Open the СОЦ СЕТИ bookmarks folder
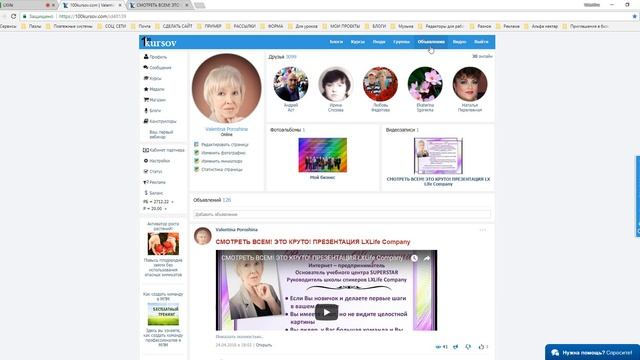Screen dimensions: 640x360 click(x=112, y=26)
